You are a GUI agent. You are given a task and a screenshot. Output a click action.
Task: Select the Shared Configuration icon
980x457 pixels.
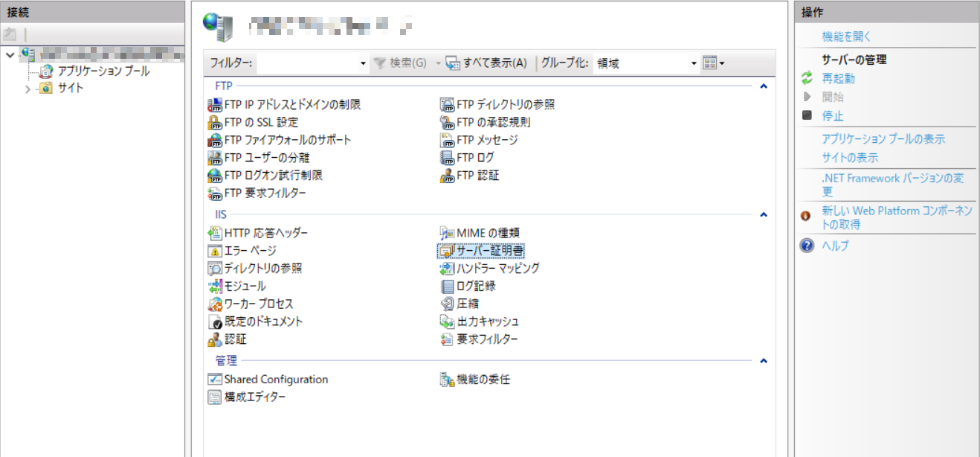point(214,379)
